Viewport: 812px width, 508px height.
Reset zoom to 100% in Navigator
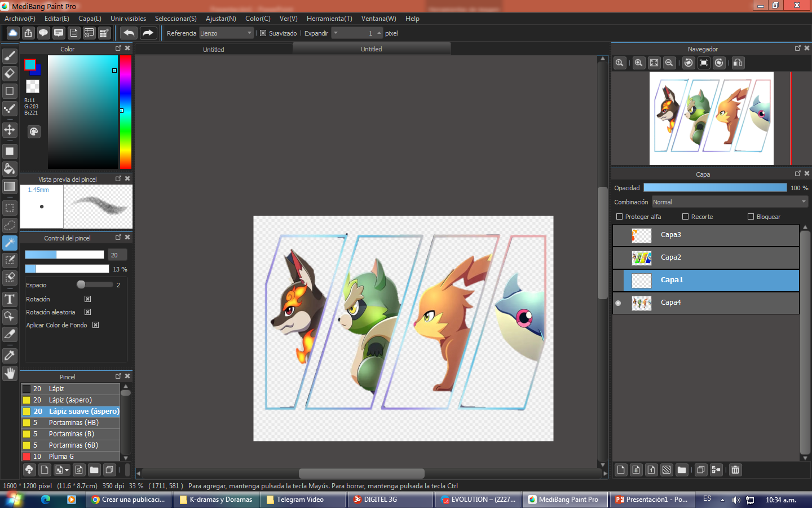pyautogui.click(x=619, y=63)
